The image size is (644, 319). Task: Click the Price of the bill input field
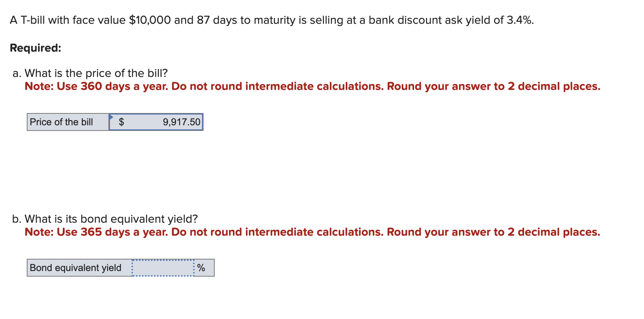(x=156, y=122)
